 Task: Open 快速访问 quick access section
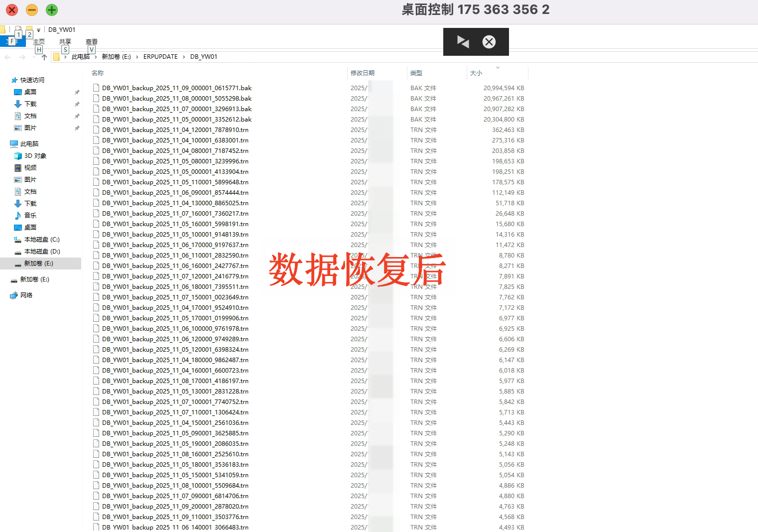[32, 80]
